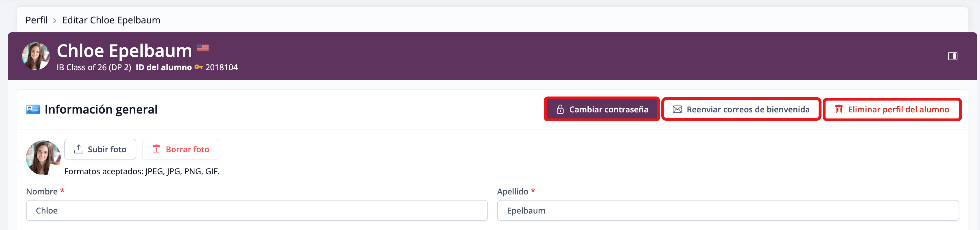Click Eliminar perfil del alumno trash button
The image size is (980, 230).
coord(892,110)
